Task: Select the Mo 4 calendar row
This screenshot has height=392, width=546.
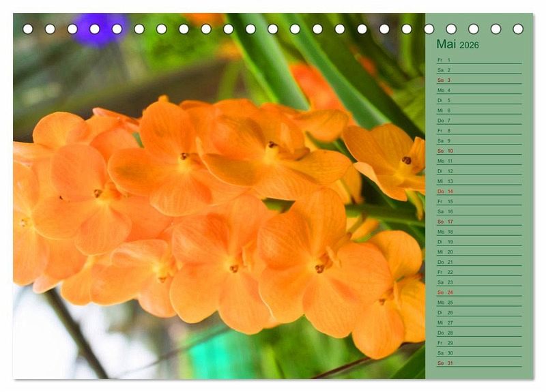Action: [478, 90]
